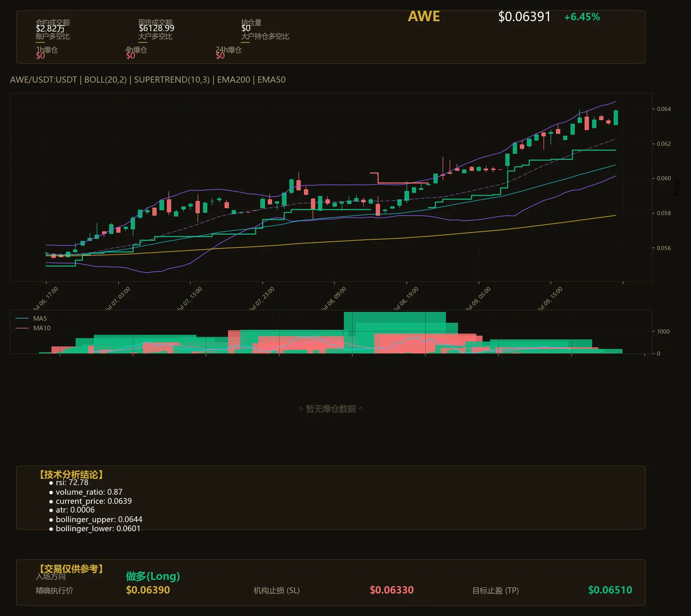Click the Jul 09, 05:00 time axis label
This screenshot has width=691, height=616.
point(478,298)
